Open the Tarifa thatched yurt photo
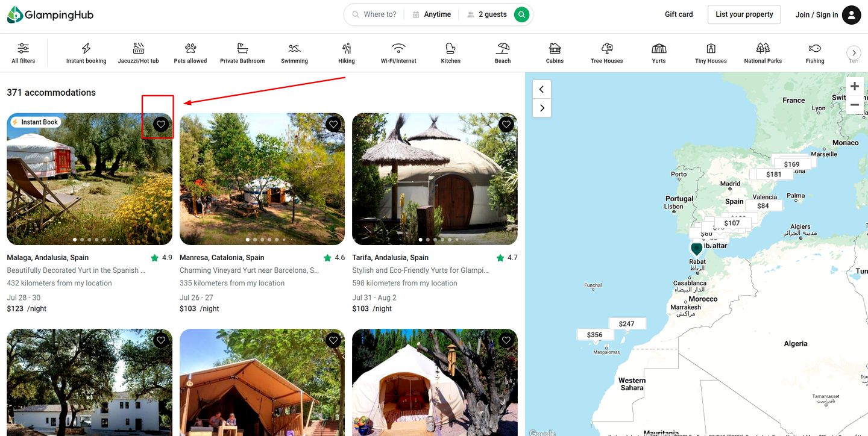 435,179
